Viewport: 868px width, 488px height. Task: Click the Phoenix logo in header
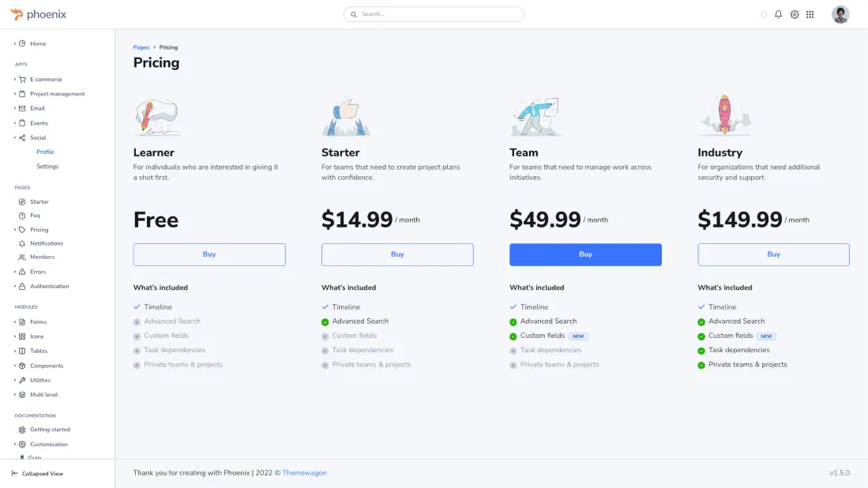(x=39, y=14)
